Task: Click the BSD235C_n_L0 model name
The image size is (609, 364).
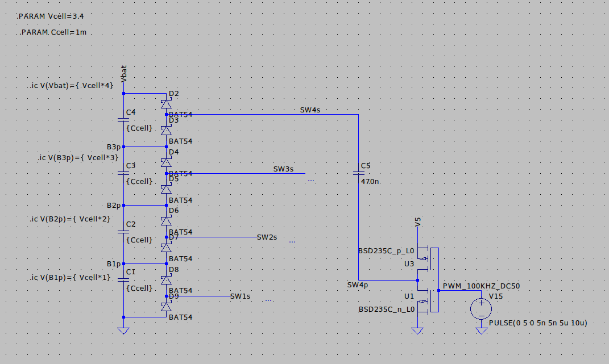Action: (387, 309)
